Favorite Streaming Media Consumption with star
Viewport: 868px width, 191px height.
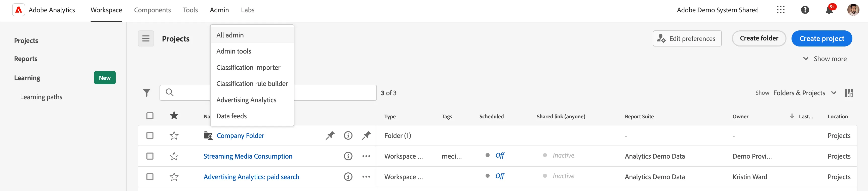pos(174,156)
